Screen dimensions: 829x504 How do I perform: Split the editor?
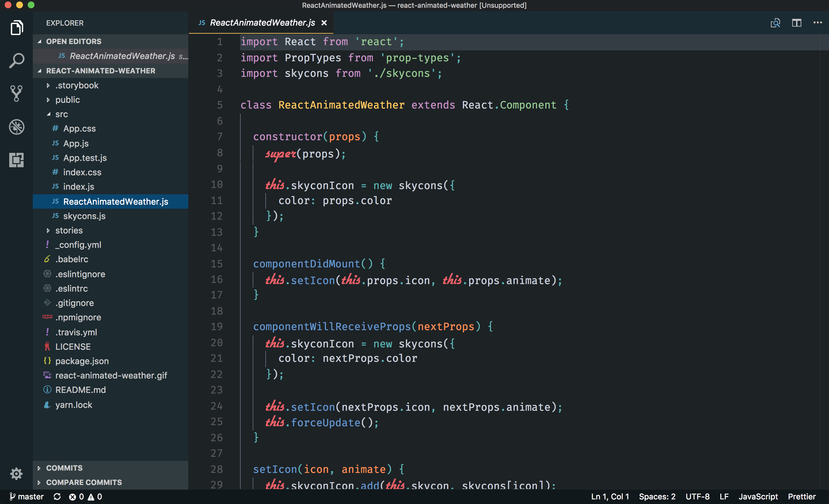[796, 22]
